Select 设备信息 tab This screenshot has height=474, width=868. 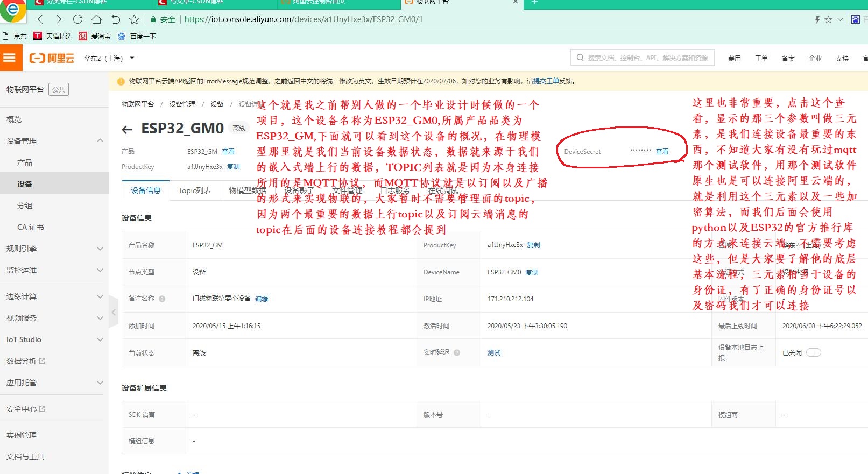click(146, 190)
